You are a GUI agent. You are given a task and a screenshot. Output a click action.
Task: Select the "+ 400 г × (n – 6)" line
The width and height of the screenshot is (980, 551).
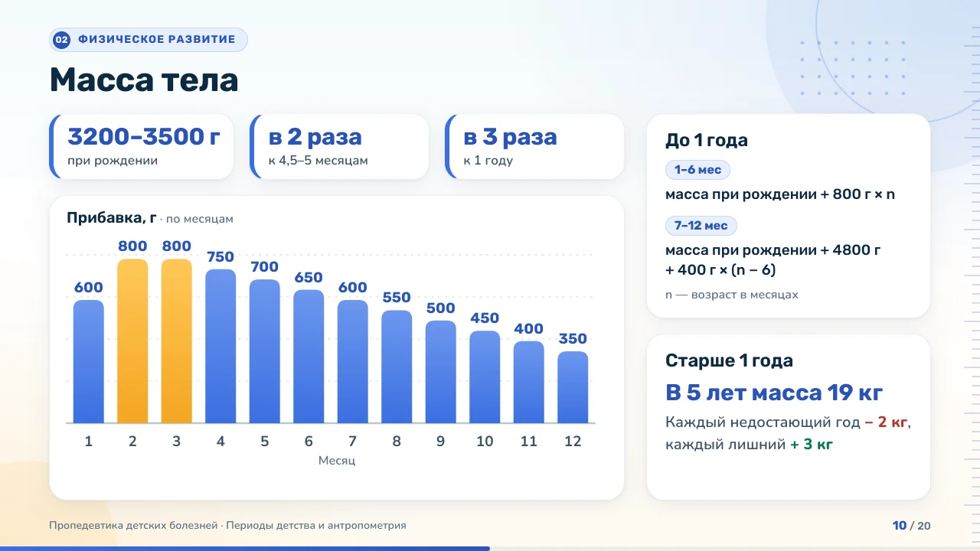point(721,270)
